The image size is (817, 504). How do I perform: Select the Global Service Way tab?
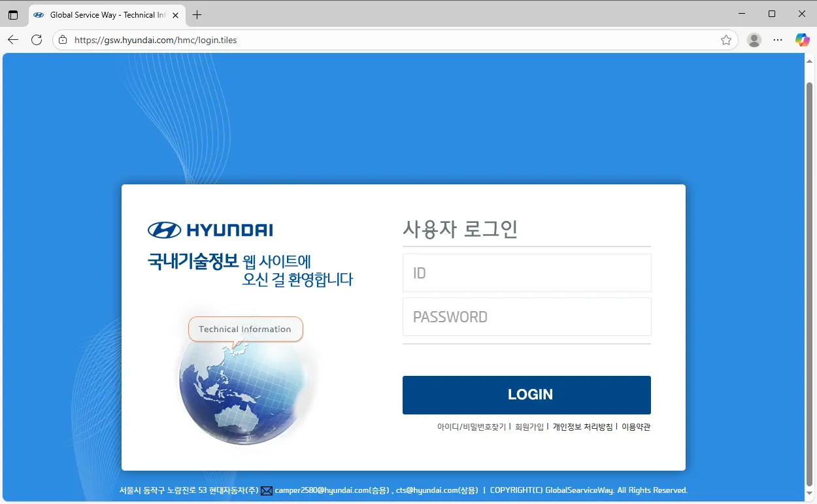(x=106, y=14)
